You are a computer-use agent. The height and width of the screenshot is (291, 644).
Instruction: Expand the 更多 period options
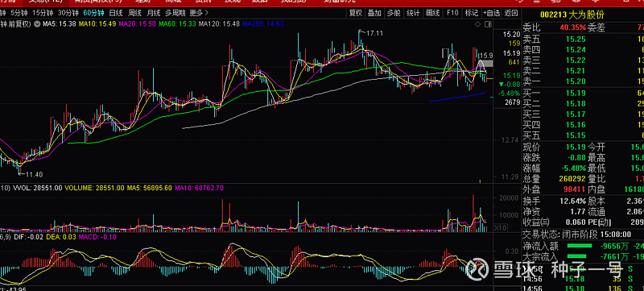click(200, 13)
